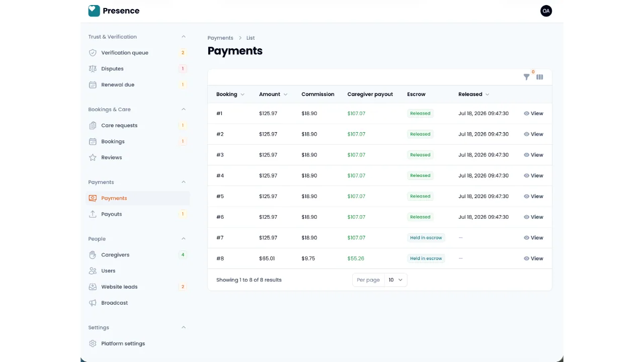This screenshot has width=644, height=362.
Task: Collapse the Bookings & Care section
Action: click(x=184, y=109)
